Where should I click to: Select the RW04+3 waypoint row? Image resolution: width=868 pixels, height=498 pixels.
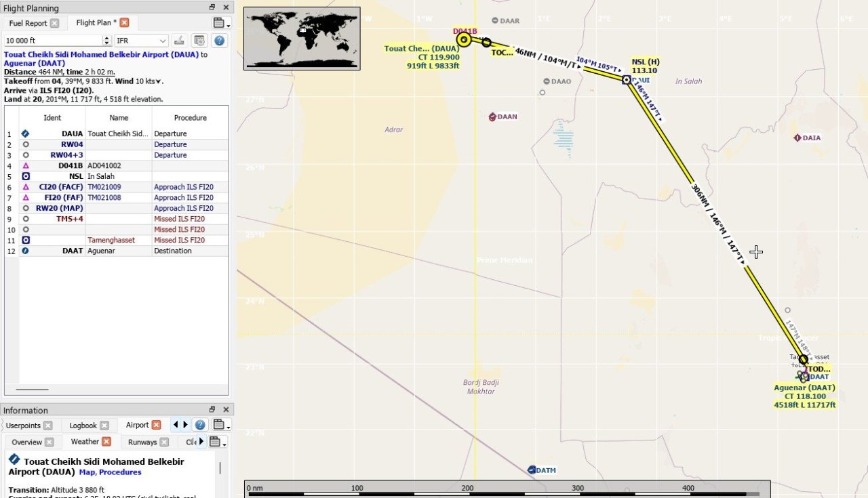117,155
